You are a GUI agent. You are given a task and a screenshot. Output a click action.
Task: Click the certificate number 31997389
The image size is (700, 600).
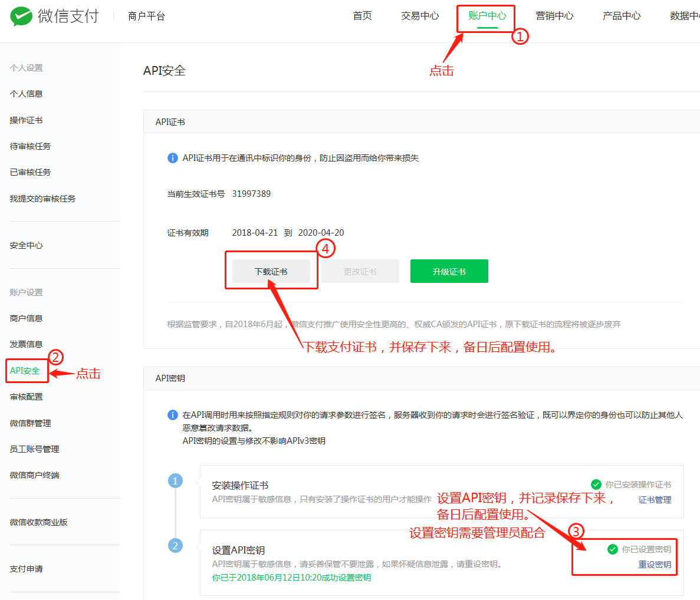click(x=251, y=193)
